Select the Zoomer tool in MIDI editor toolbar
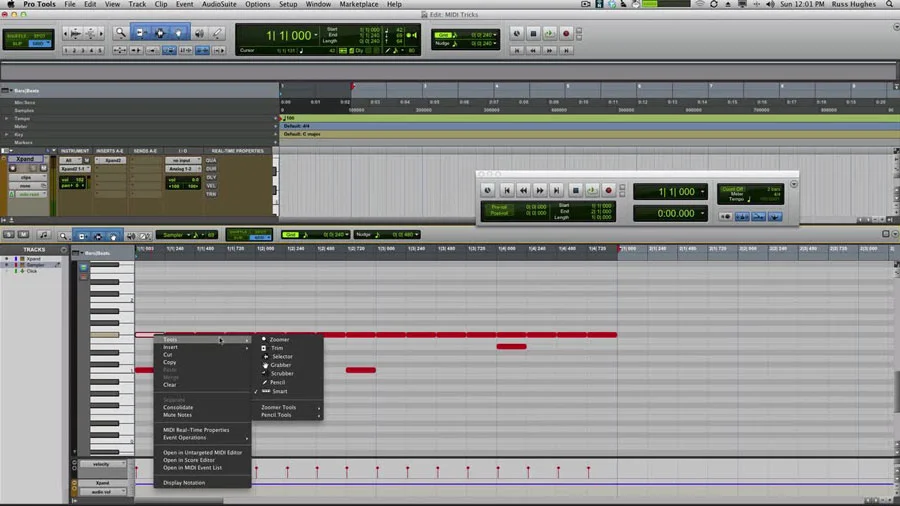Screen dimensions: 900x506 (63, 236)
